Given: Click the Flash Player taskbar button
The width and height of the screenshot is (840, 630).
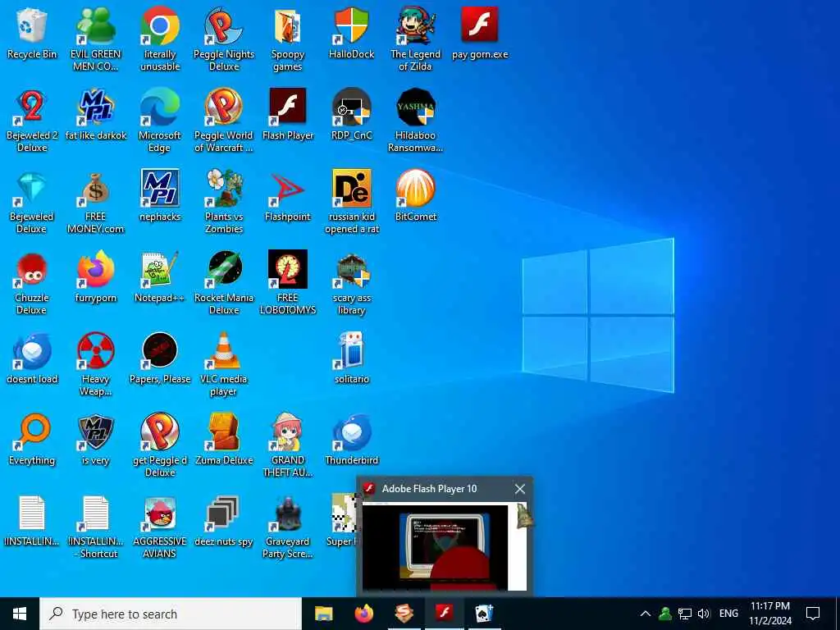Looking at the screenshot, I should 445,614.
